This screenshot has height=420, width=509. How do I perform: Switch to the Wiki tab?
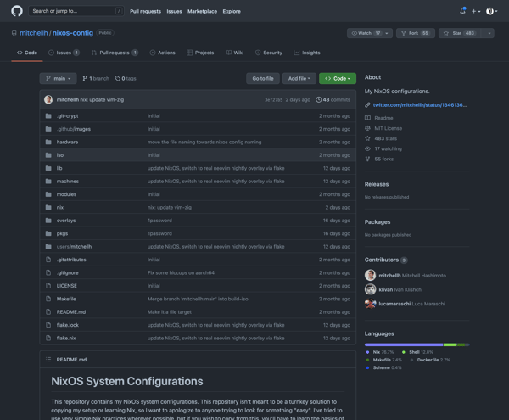coord(234,53)
